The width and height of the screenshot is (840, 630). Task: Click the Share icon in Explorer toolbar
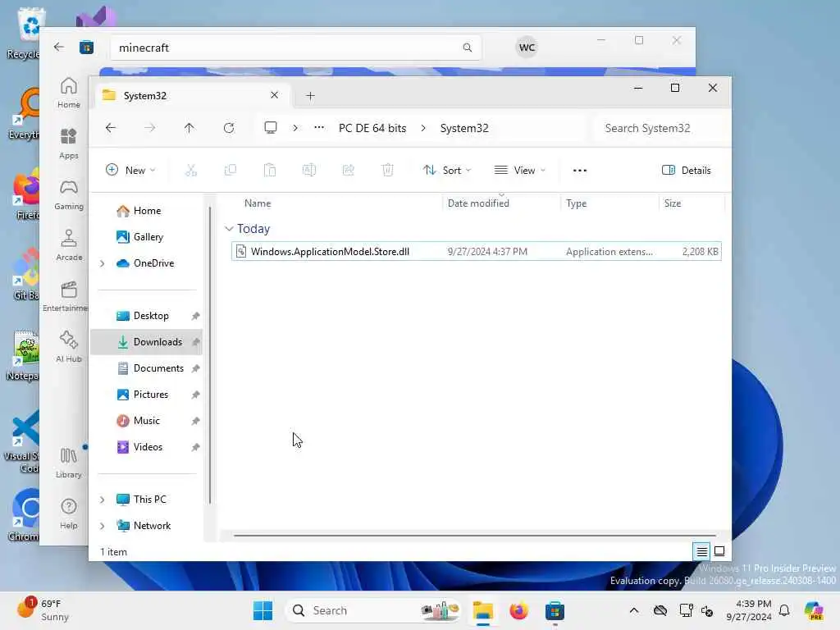tap(348, 171)
